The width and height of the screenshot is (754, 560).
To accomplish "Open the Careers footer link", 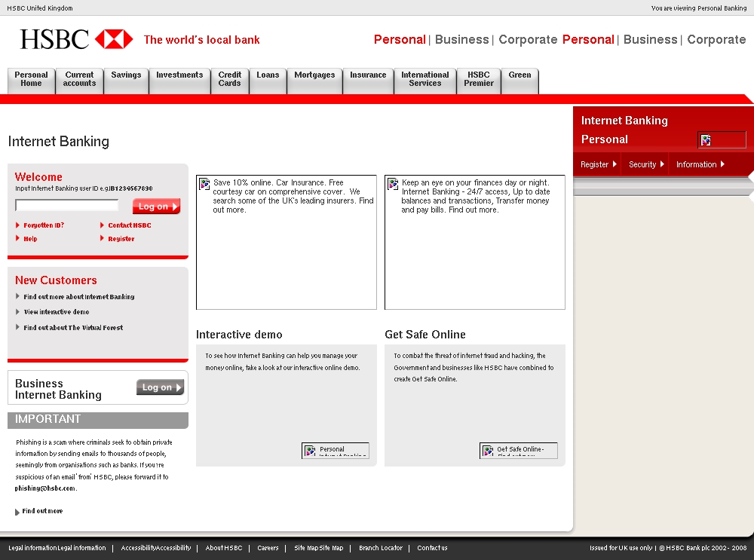I will (268, 547).
